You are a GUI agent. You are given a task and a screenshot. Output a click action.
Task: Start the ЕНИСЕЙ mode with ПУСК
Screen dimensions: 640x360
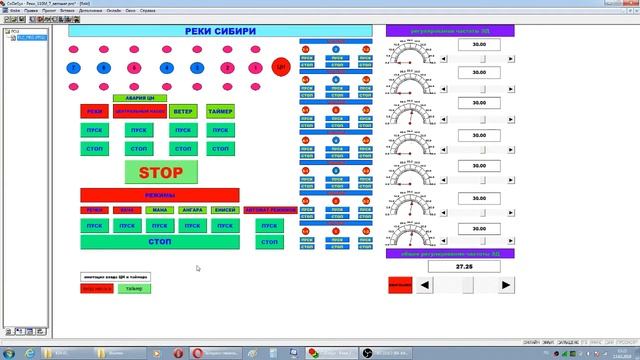225,226
